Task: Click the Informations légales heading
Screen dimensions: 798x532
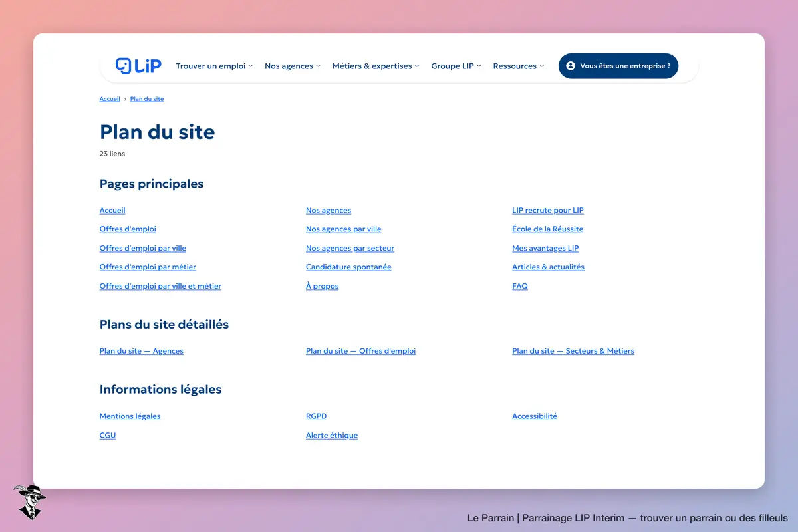Action: (x=161, y=390)
